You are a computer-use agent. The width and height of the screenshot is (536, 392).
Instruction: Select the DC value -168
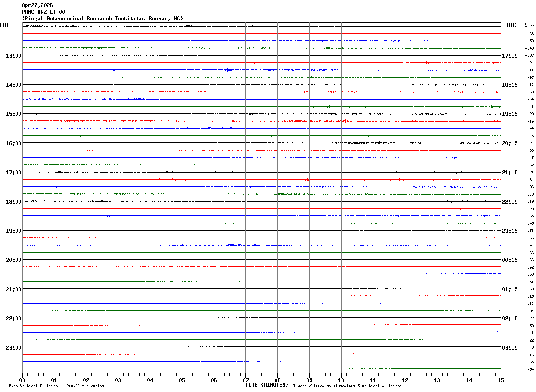529,34
